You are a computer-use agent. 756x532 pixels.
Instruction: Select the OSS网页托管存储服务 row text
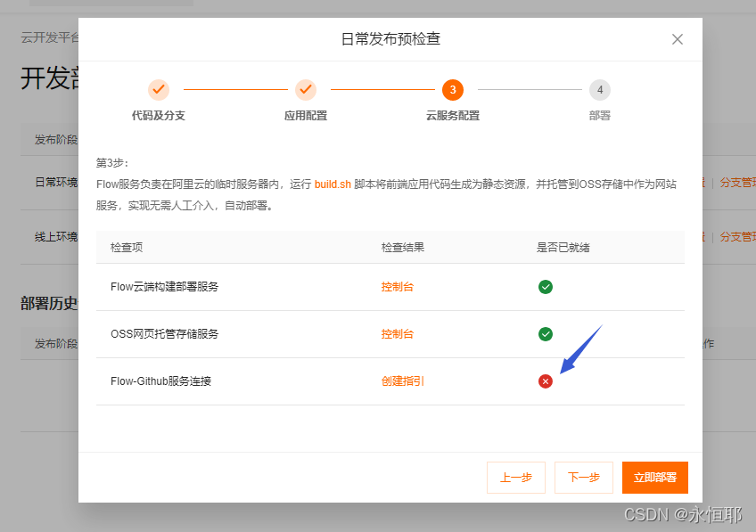[164, 334]
